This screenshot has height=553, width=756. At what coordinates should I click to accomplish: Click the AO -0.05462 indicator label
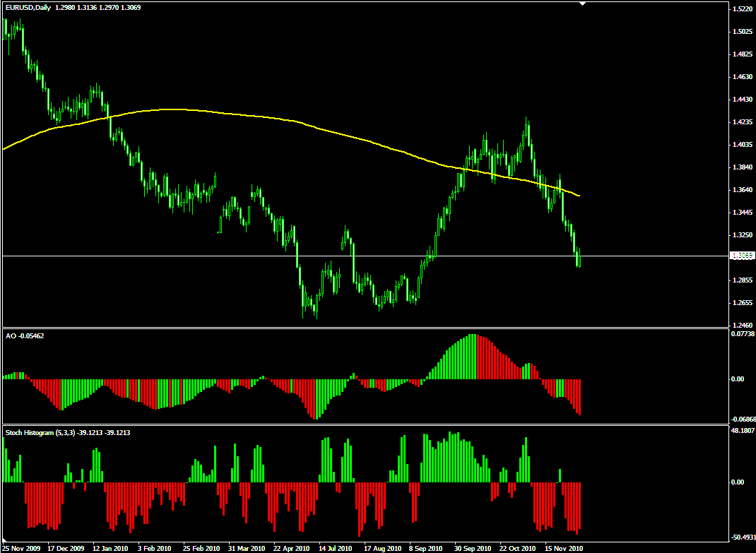tap(25, 335)
